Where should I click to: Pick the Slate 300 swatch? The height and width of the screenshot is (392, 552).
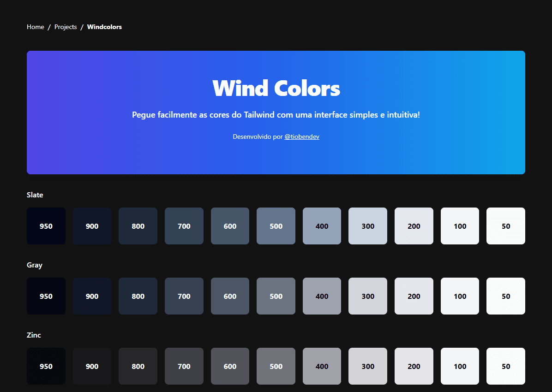368,226
